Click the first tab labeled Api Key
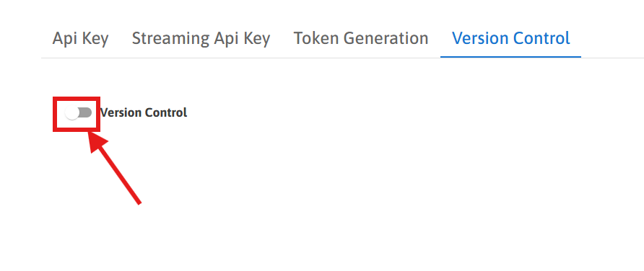This screenshot has width=644, height=271. (81, 38)
